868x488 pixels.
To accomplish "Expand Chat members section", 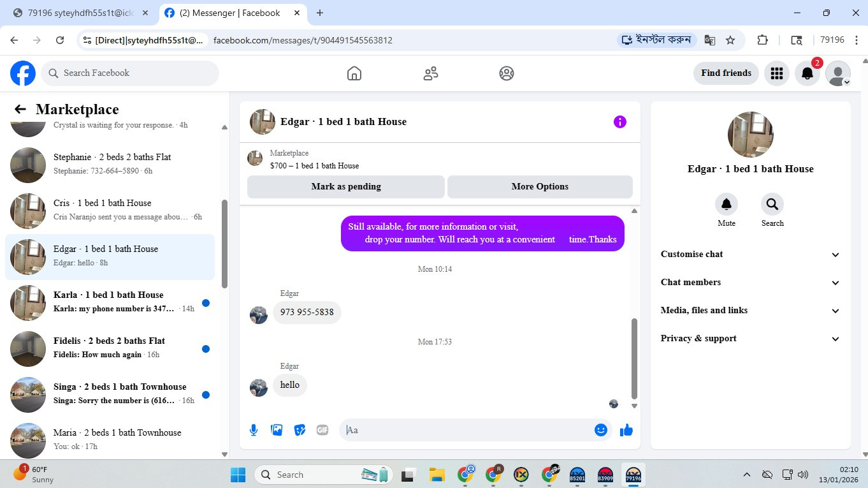I will [751, 283].
